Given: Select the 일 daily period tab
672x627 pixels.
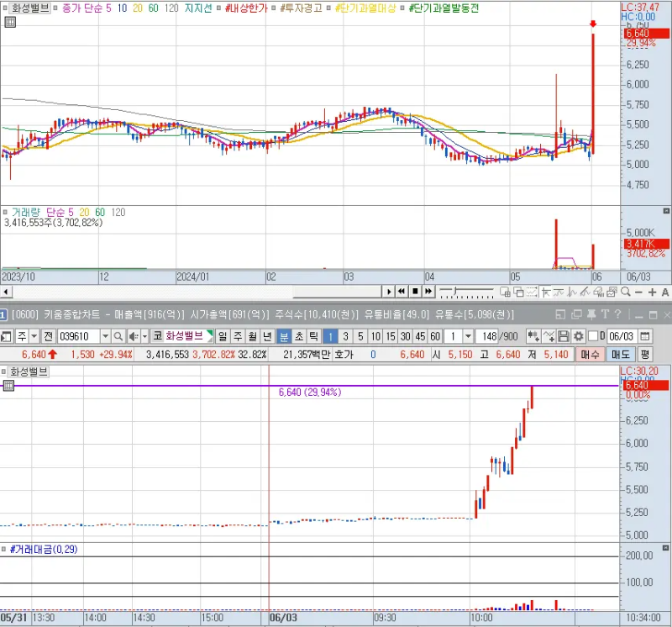Looking at the screenshot, I should [223, 336].
